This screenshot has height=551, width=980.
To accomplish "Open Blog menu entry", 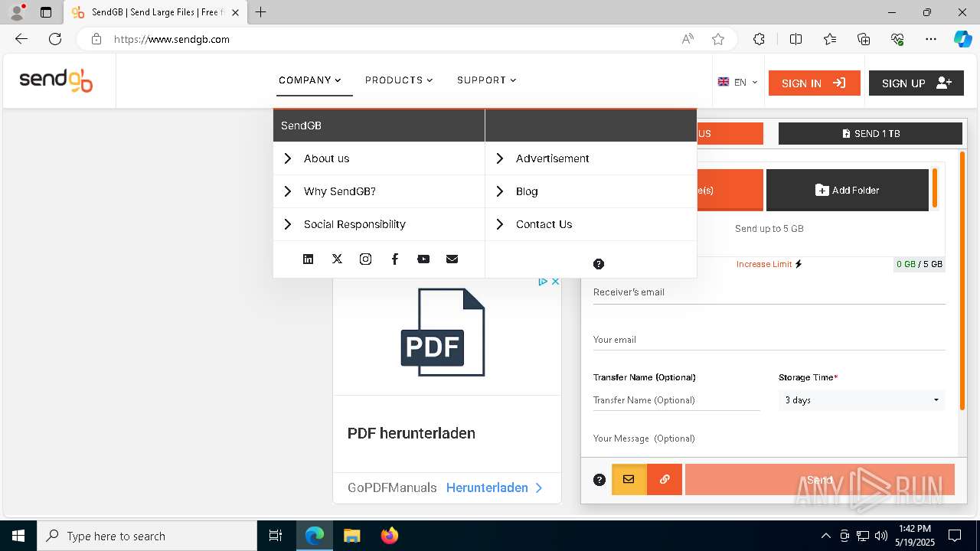I will 591,191.
